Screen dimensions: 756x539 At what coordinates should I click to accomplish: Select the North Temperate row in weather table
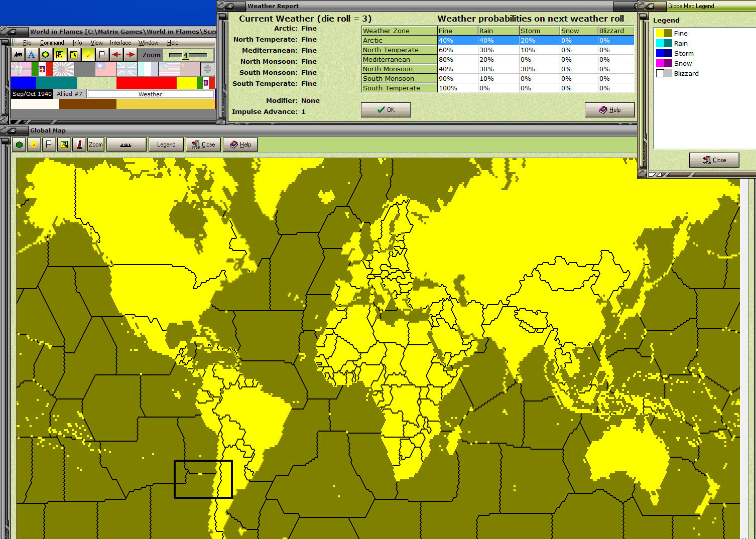[x=399, y=50]
